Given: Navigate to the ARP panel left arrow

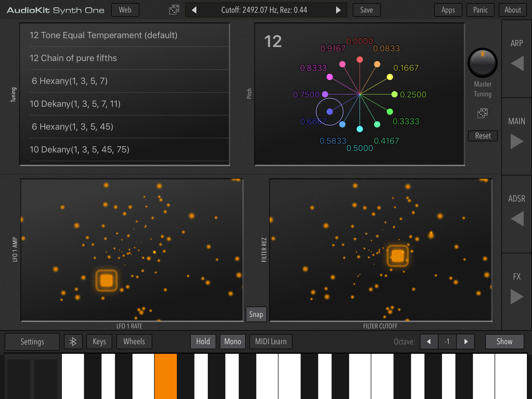Looking at the screenshot, I should pos(517,63).
